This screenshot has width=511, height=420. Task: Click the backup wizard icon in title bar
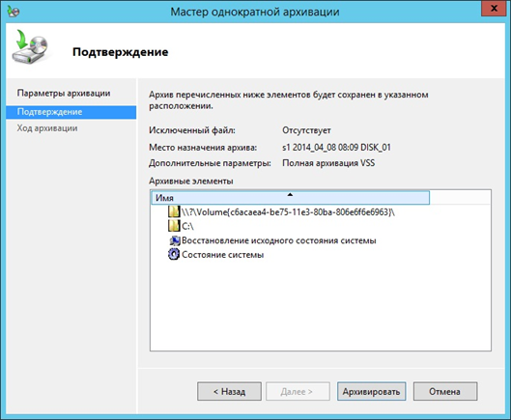[x=14, y=12]
